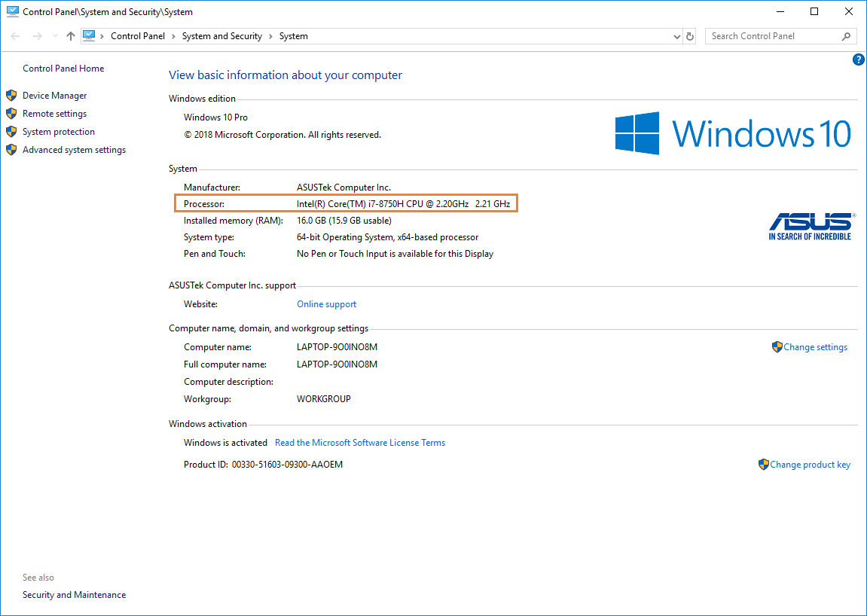Open the Recent locations dropdown arrow
Image resolution: width=867 pixels, height=616 pixels.
55,36
